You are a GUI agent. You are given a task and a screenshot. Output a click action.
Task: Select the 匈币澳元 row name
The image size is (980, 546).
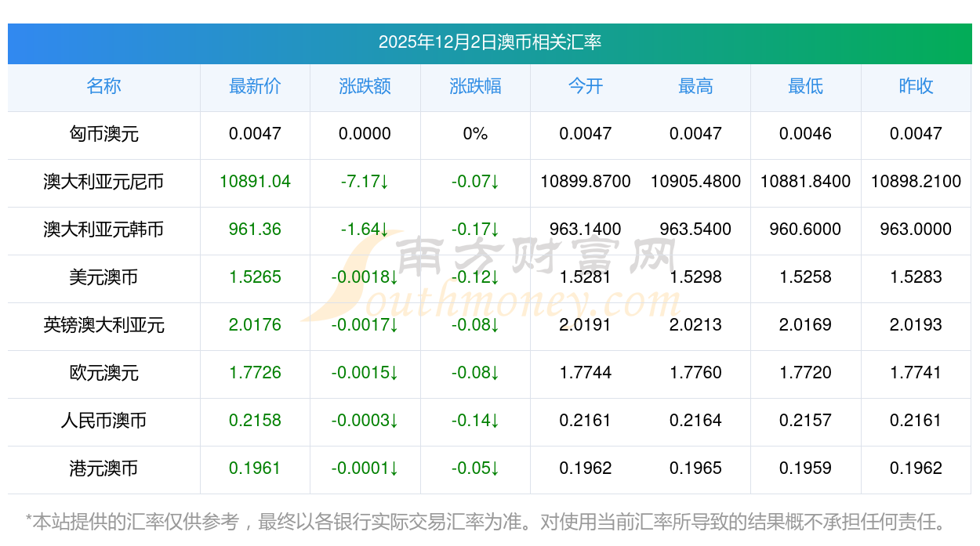click(x=103, y=134)
